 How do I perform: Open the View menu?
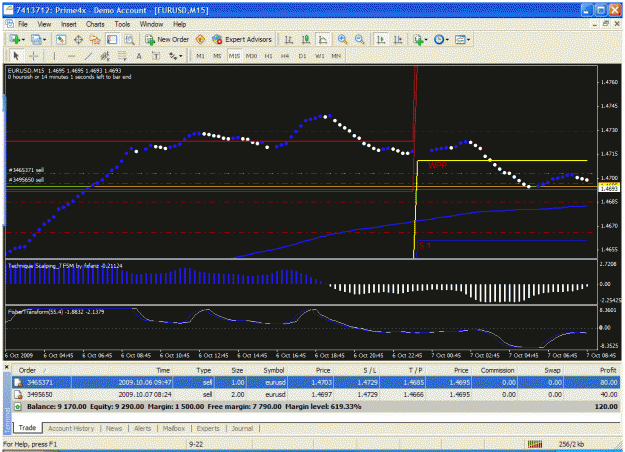[x=44, y=24]
